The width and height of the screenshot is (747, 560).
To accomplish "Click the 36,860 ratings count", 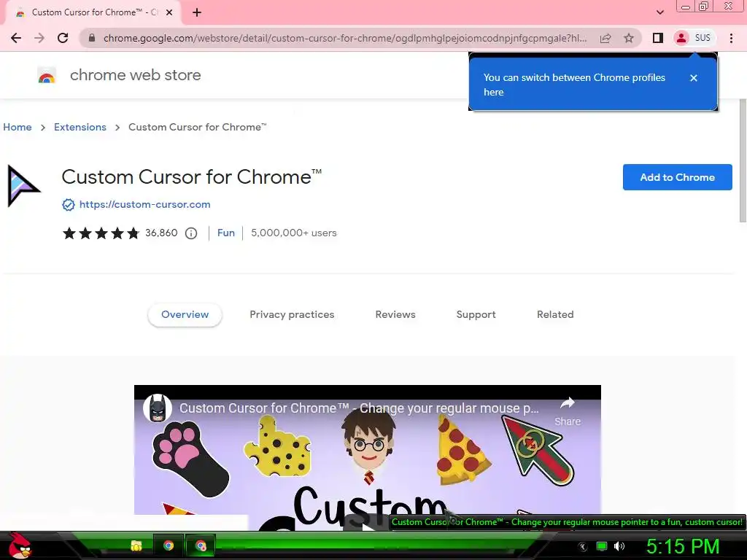I will coord(161,233).
